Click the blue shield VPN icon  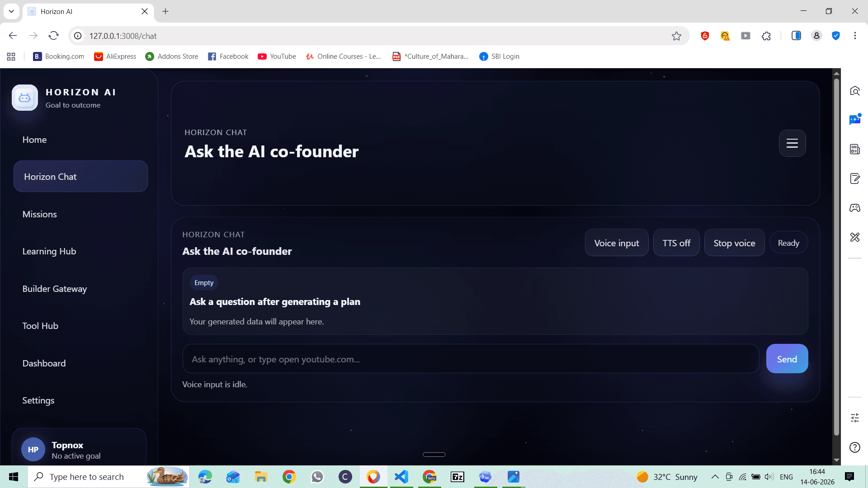click(x=836, y=36)
